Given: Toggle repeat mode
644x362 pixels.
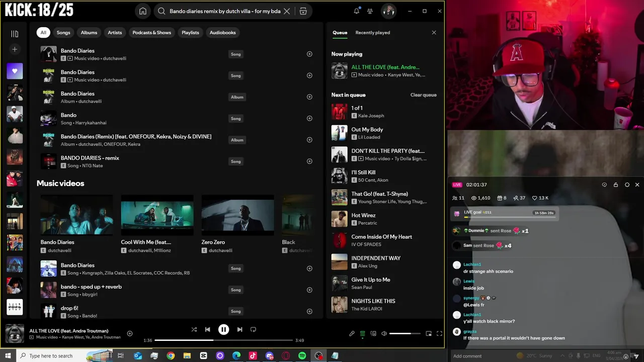Looking at the screenshot, I should [253, 329].
